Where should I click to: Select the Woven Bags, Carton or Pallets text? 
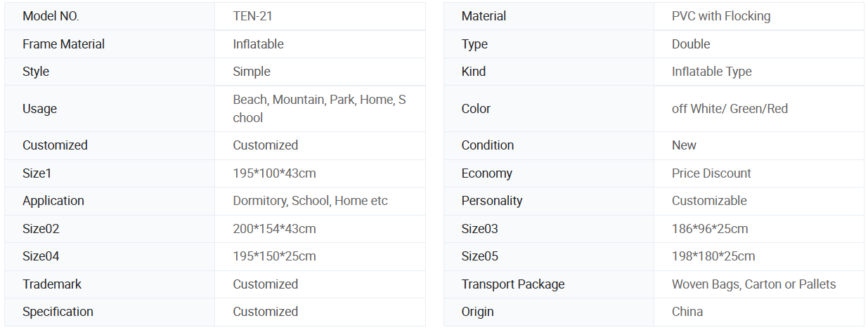tap(753, 284)
